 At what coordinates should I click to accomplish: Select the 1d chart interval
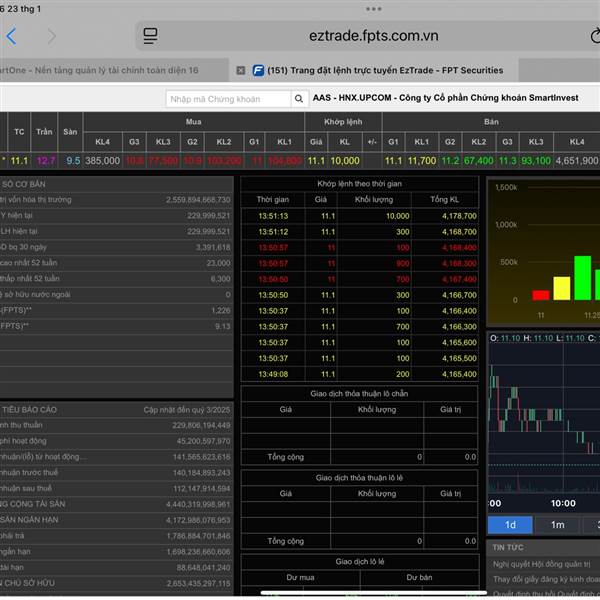(510, 525)
